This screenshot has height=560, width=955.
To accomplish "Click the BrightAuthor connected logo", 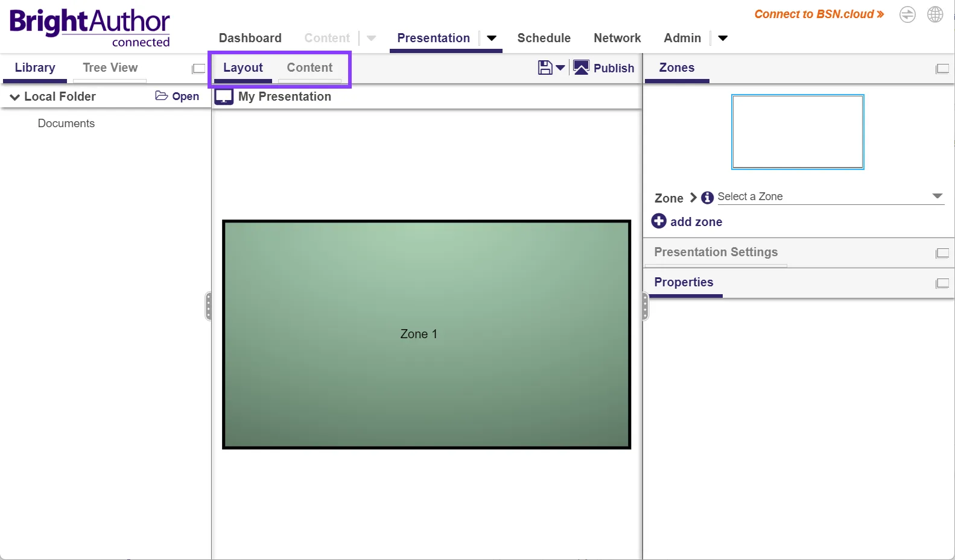I will [90, 28].
